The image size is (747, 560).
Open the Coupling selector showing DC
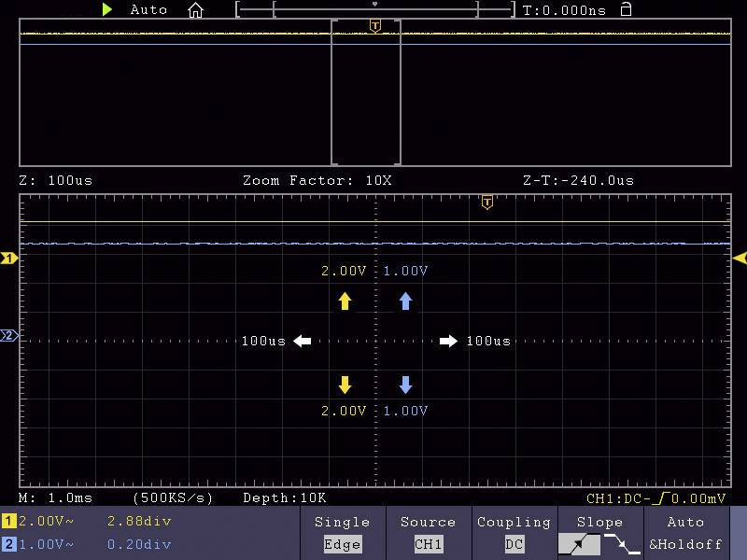pyautogui.click(x=514, y=533)
